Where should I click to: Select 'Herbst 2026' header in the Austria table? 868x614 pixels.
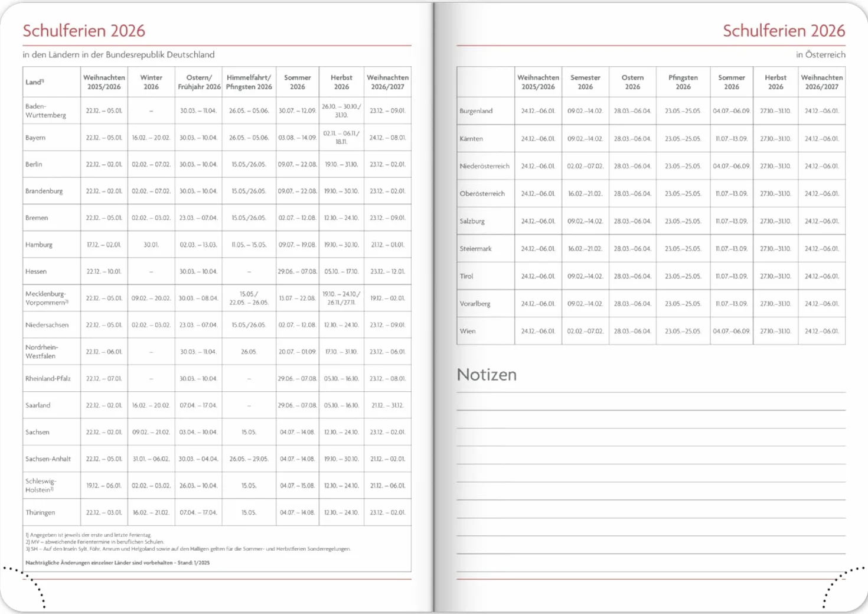point(775,82)
